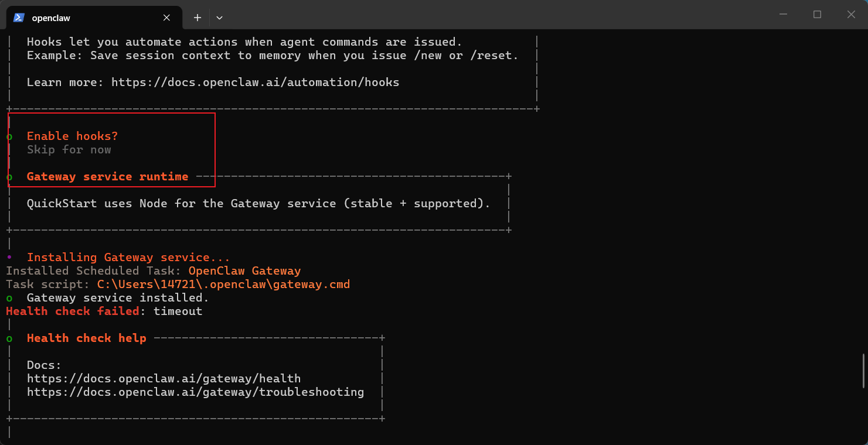868x445 pixels.
Task: Maximize the terminal window
Action: [817, 15]
